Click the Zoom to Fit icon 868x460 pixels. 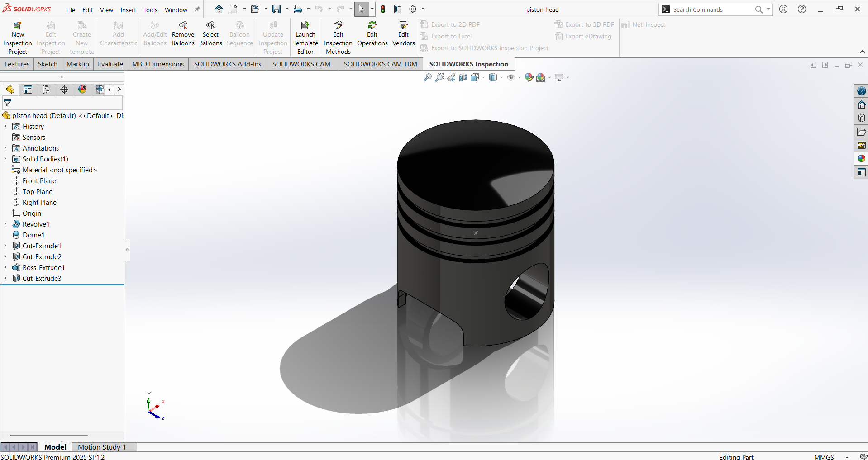click(x=427, y=77)
